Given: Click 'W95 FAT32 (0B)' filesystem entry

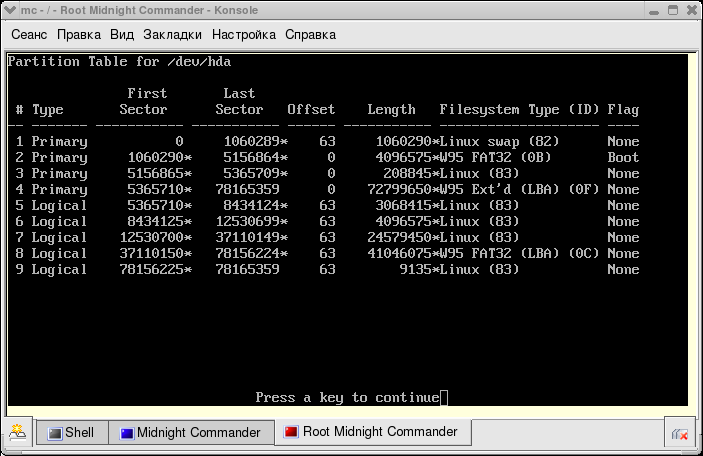Looking at the screenshot, I should [x=495, y=157].
